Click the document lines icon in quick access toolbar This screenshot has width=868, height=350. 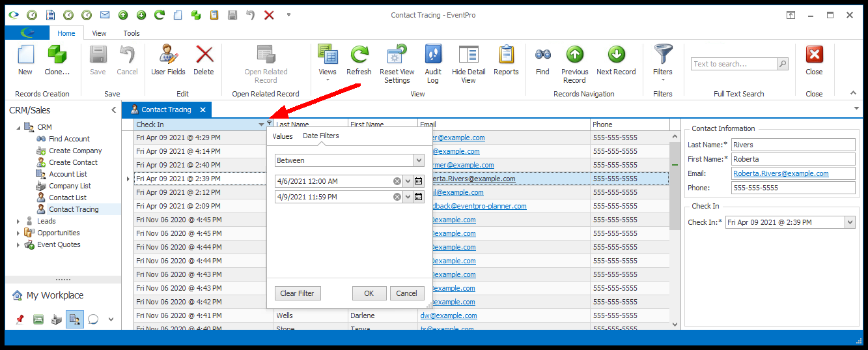50,14
